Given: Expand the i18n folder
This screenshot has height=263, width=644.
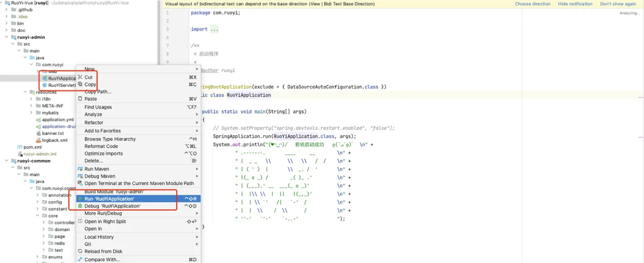Looking at the screenshot, I should [x=31, y=99].
